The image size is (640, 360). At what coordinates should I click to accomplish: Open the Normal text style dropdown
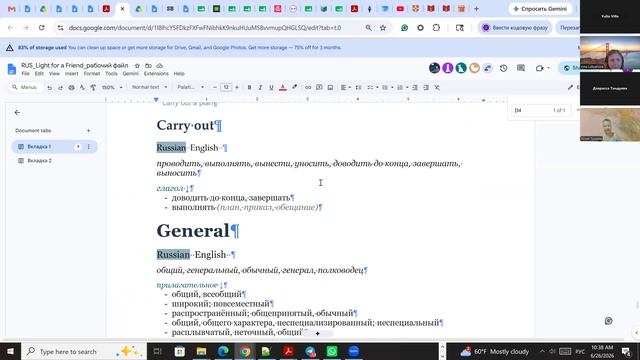(149, 87)
